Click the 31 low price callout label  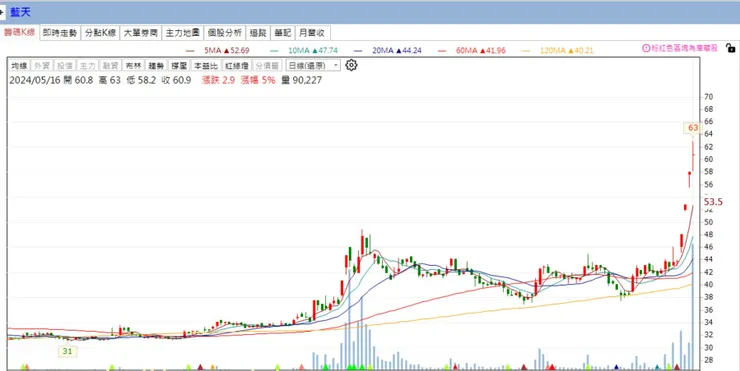(67, 351)
